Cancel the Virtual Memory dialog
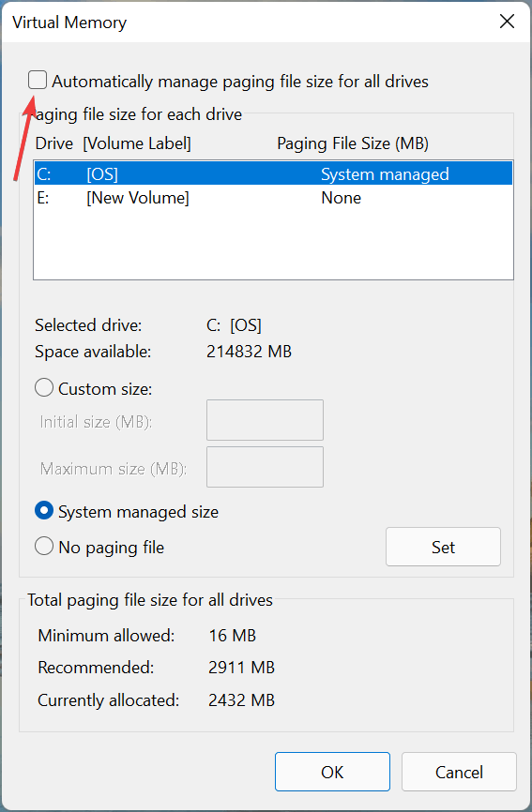 [459, 772]
